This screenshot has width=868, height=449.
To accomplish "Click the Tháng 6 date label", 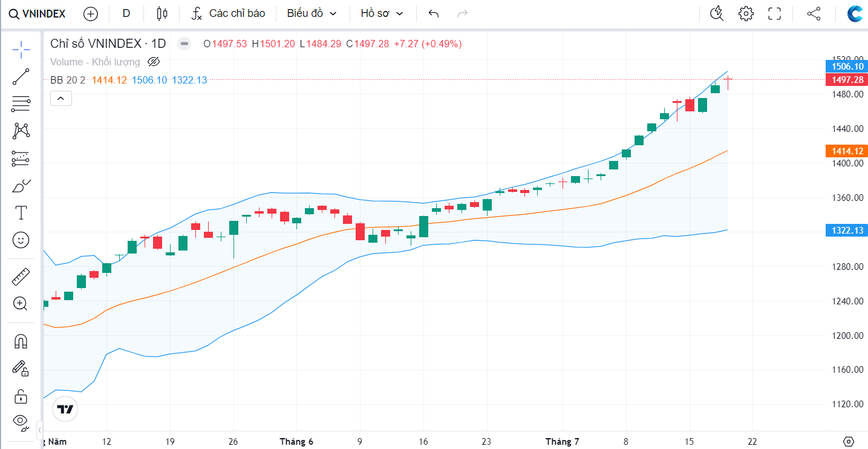I will (296, 442).
